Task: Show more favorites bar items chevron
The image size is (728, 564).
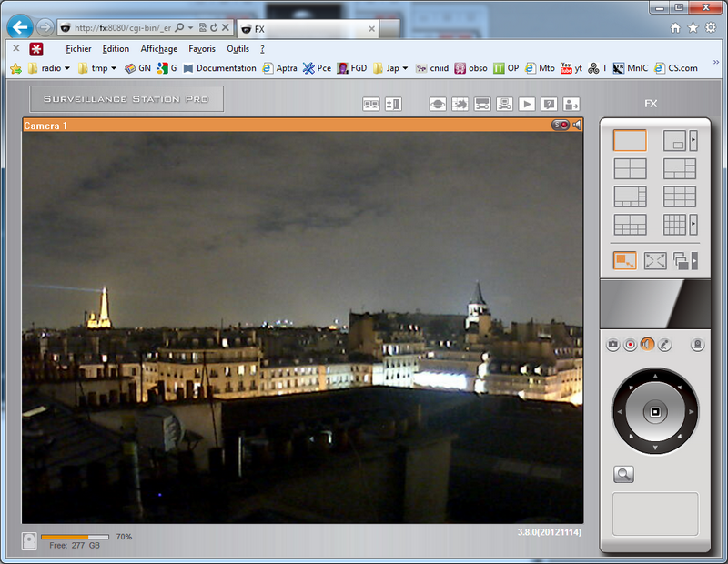Action: (x=716, y=62)
